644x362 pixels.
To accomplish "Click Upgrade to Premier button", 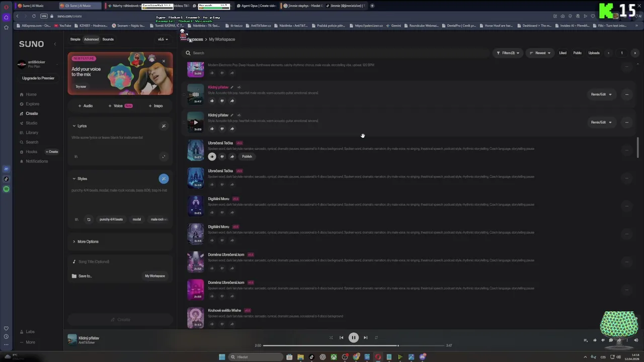I will coord(38,78).
